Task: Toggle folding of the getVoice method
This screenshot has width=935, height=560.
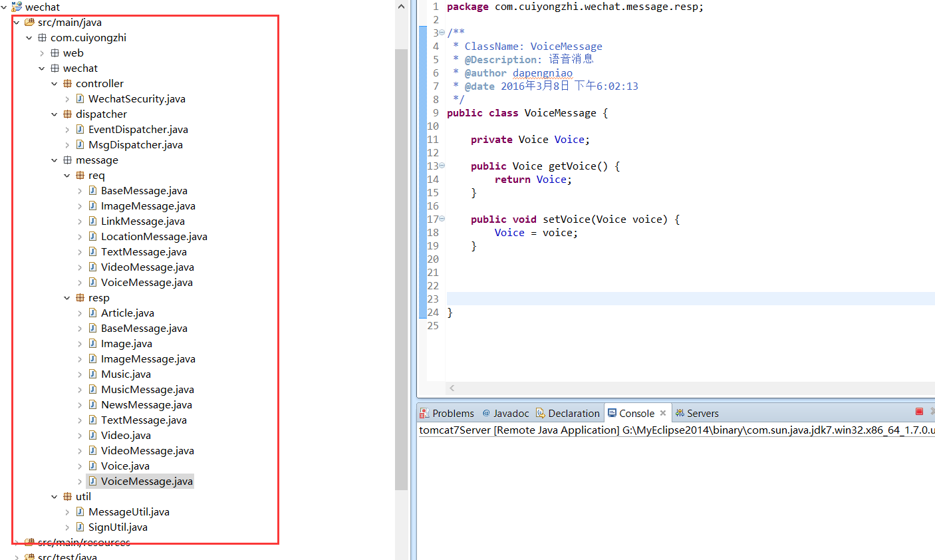Action: 442,166
